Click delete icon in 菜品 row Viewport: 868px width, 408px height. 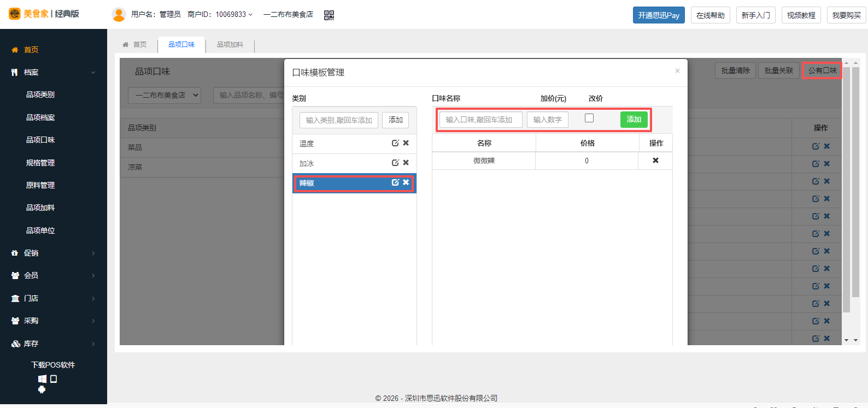[826, 146]
